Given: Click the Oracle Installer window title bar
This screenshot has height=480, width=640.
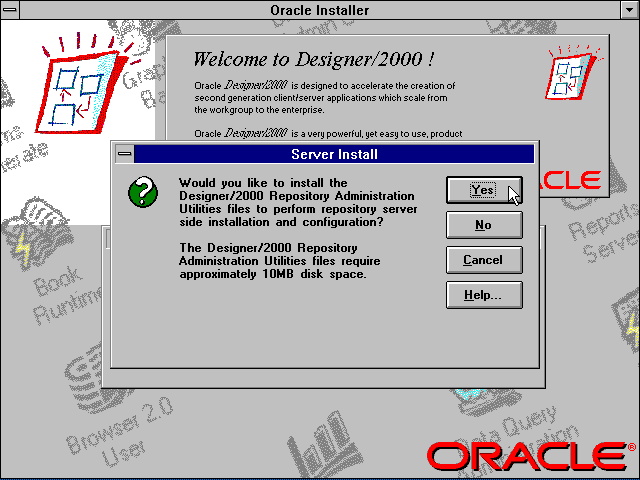Looking at the screenshot, I should [x=320, y=10].
